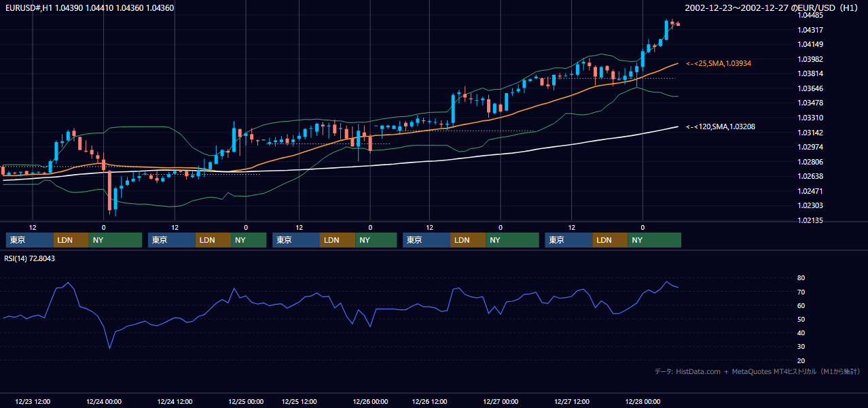
Task: Select the 12/24 00:00 time axis label
Action: click(x=104, y=402)
